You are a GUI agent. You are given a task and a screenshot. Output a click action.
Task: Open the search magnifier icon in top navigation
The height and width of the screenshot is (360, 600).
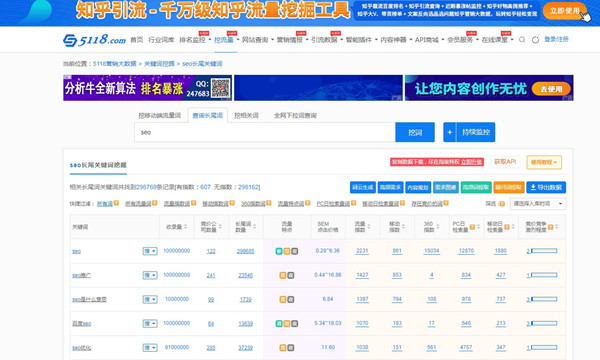(522, 39)
